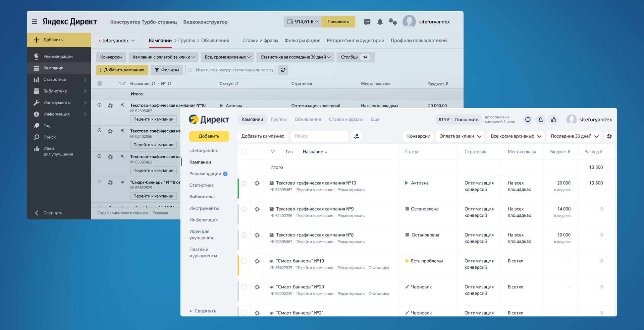644x330 pixels.
Task: Check the box for "Смарт-баннеры" №19 row
Action: [x=244, y=261]
